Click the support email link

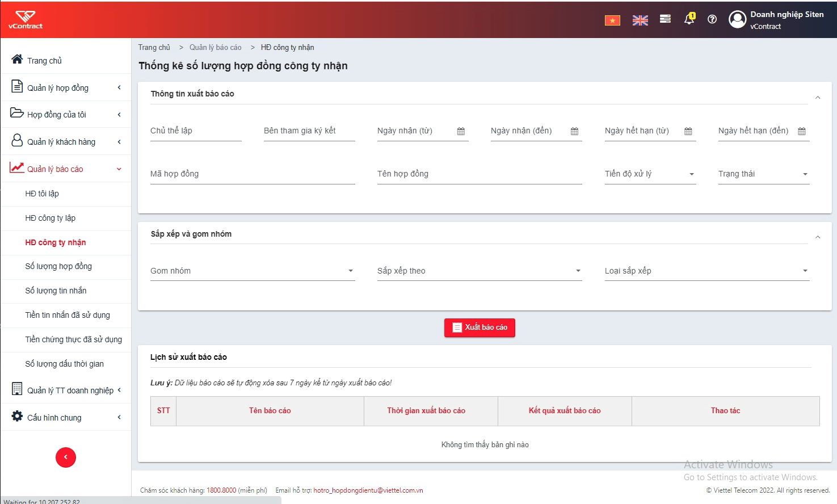tap(368, 490)
